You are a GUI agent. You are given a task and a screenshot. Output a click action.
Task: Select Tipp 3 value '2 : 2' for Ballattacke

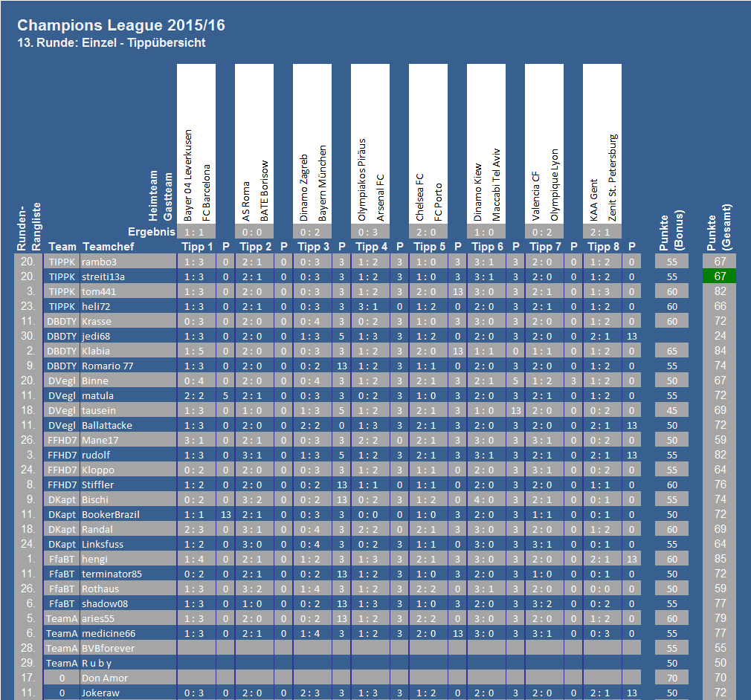point(312,425)
